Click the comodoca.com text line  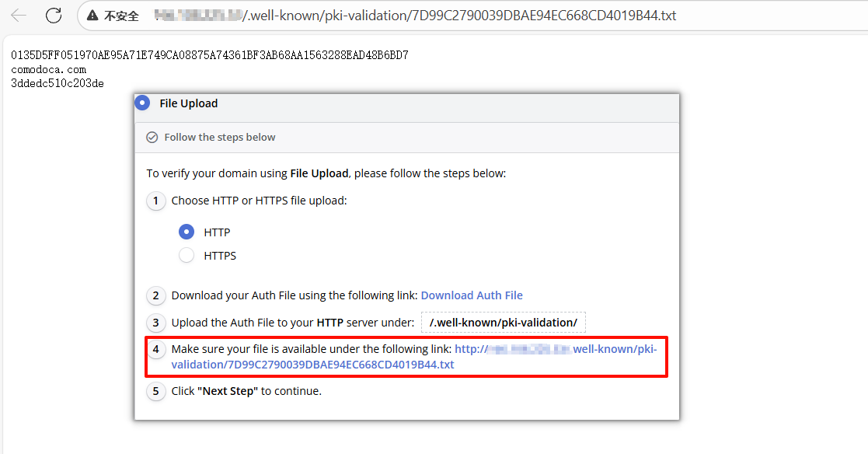[x=49, y=69]
